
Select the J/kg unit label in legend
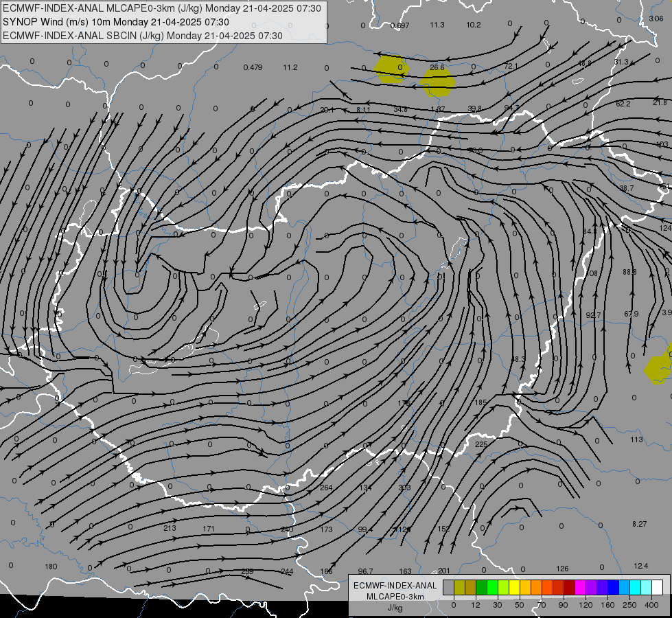point(395,608)
